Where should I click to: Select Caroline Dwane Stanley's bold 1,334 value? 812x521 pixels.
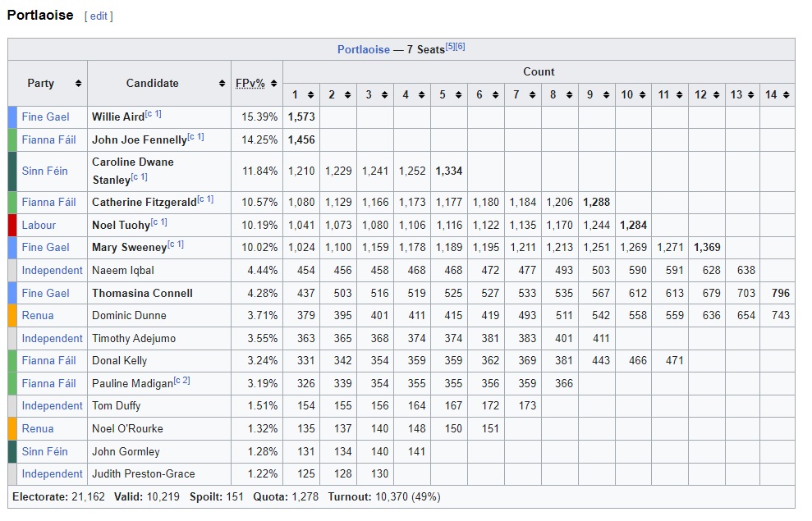click(449, 171)
